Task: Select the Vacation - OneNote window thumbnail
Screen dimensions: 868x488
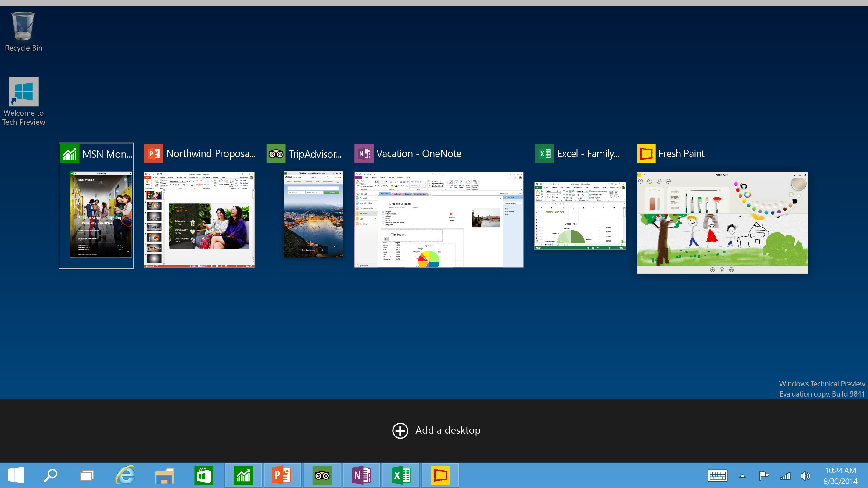Action: click(x=439, y=220)
